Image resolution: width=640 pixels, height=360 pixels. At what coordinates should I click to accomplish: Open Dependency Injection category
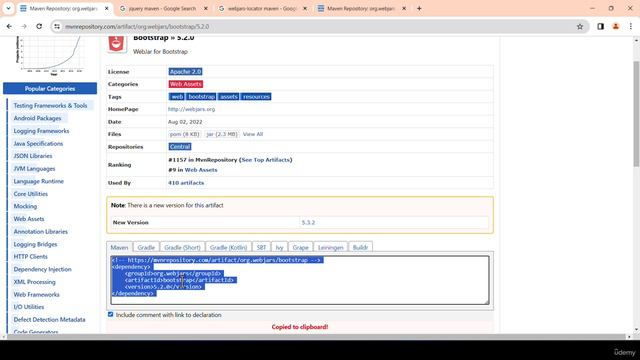42,269
